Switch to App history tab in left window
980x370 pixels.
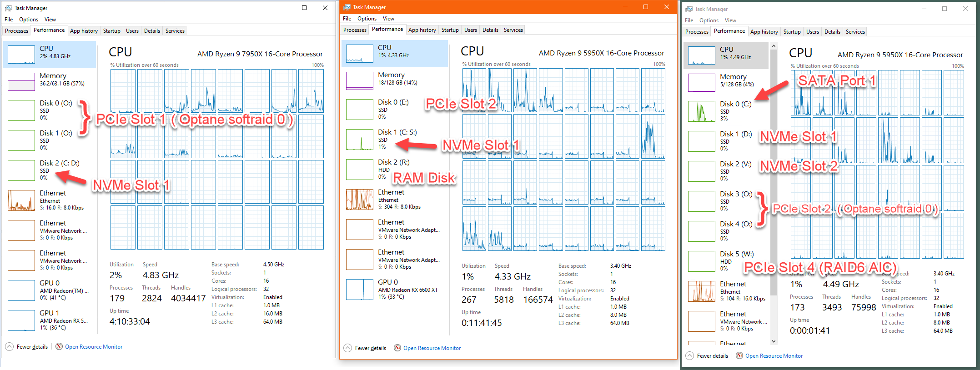(84, 31)
